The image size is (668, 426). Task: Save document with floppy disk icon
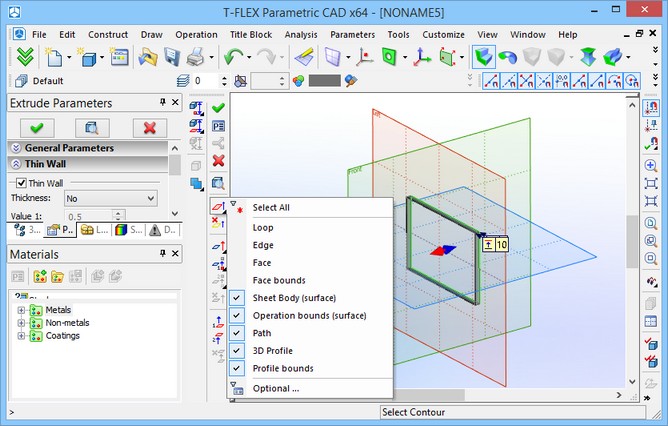[171, 57]
